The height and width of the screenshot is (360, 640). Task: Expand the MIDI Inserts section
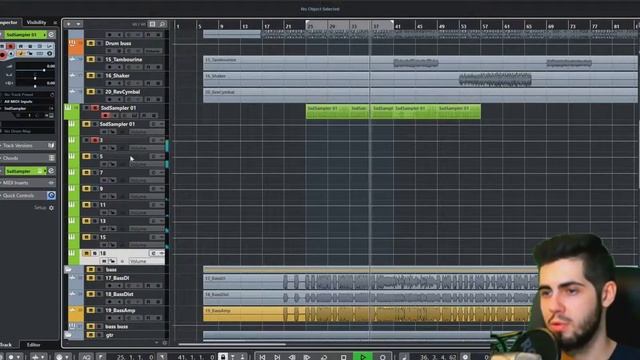point(16,183)
